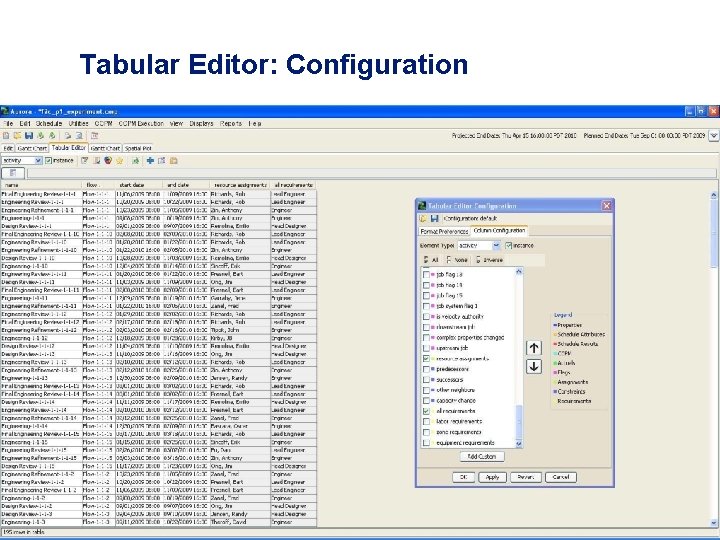This screenshot has height=540, width=720.
Task: Click the document icon button above table header
Action: pyautogui.click(x=13, y=173)
